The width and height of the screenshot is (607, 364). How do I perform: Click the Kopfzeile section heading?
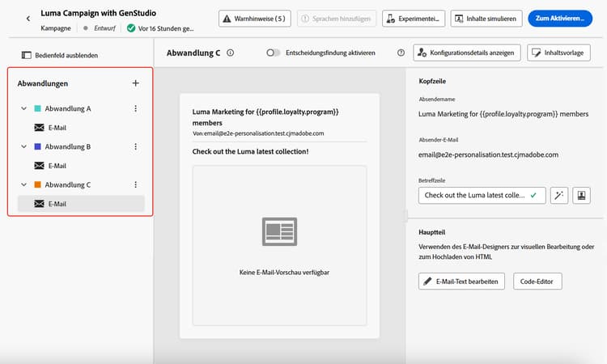point(432,81)
